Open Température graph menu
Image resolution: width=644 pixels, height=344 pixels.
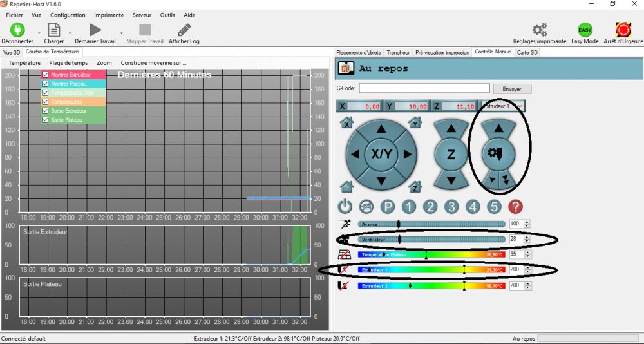(x=24, y=63)
